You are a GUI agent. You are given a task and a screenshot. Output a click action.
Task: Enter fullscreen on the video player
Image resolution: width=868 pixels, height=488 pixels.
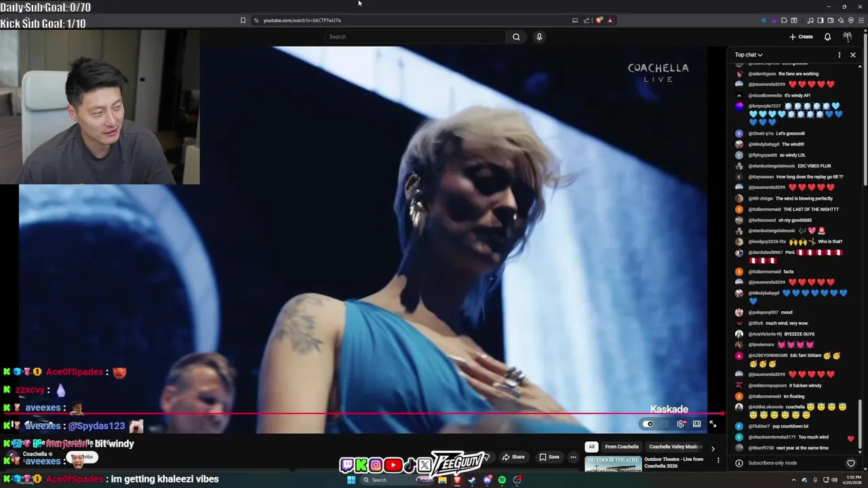(713, 424)
